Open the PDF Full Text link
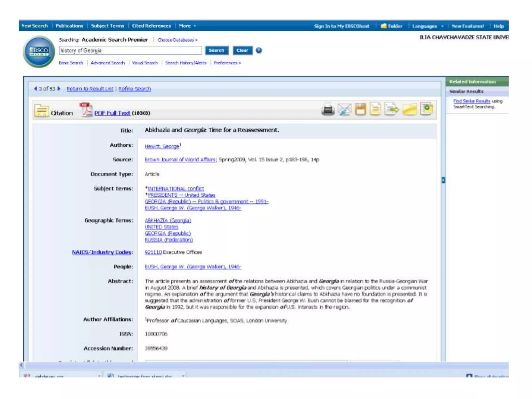This screenshot has width=532, height=399. (112, 113)
